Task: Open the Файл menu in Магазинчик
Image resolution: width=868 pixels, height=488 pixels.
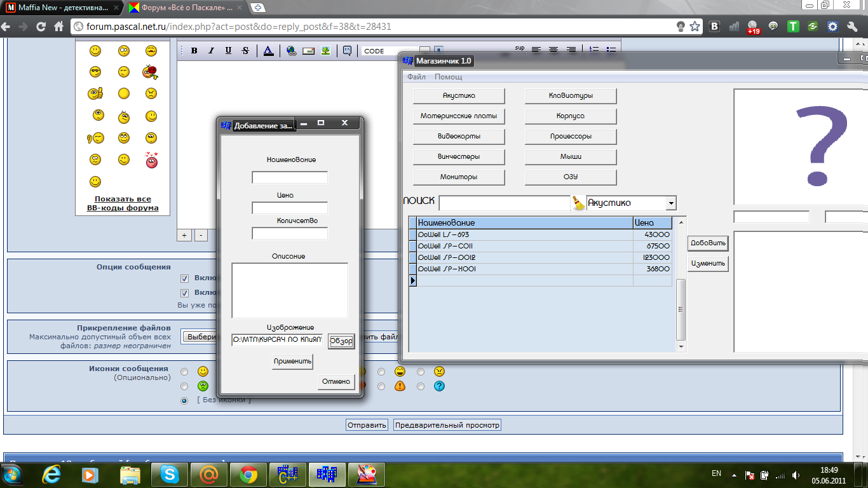Action: tap(416, 77)
